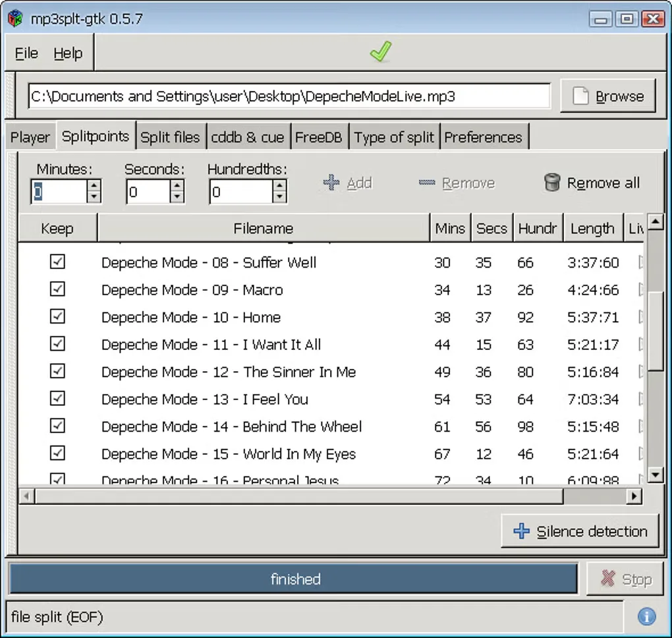The image size is (672, 638).
Task: Click the horizontal scroll left arrow
Action: [x=26, y=496]
